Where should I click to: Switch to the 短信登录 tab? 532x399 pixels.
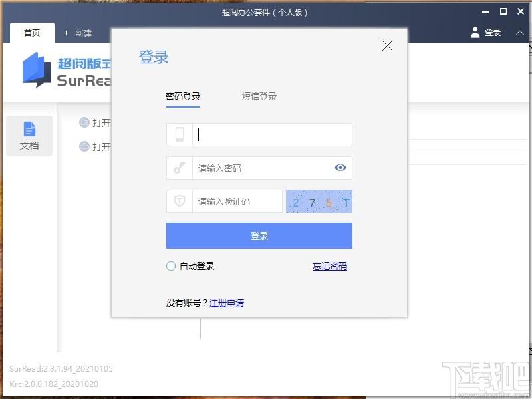click(259, 96)
